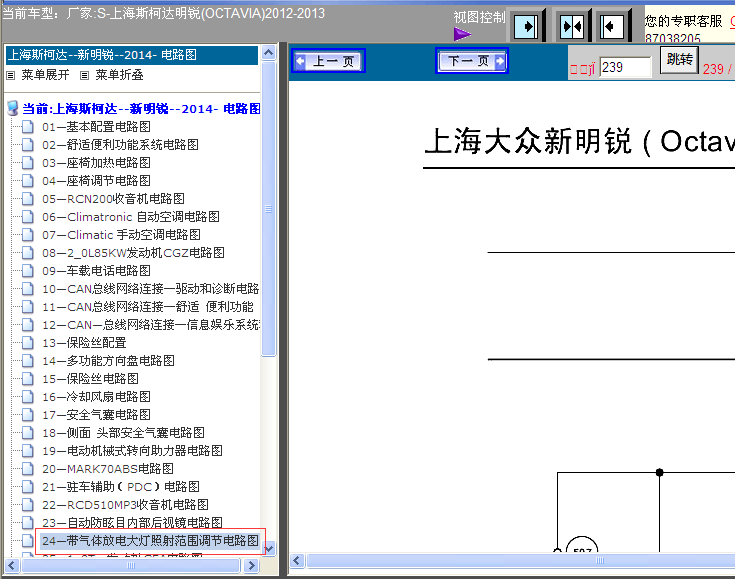This screenshot has height=579, width=735.
Task: Open 05—RCN200收音机电路图
Action: pos(113,199)
